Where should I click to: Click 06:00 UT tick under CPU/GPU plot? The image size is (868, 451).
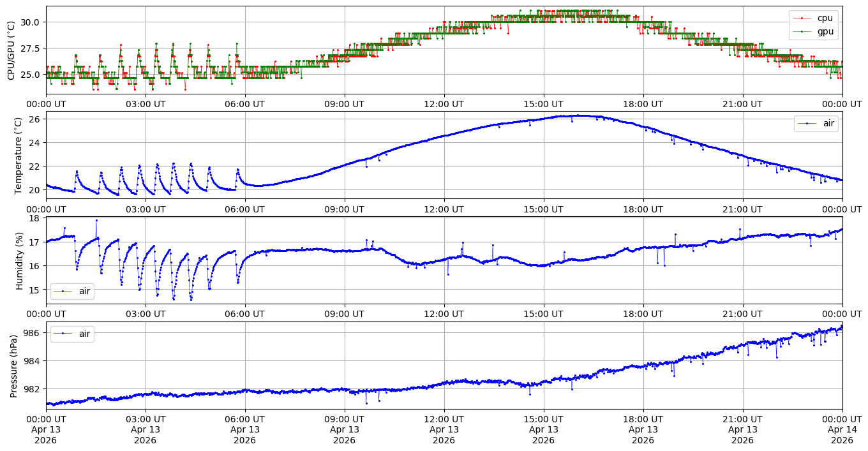coord(244,103)
